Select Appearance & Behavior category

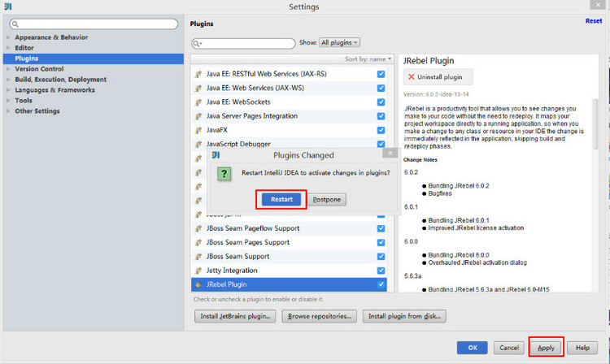(x=51, y=37)
